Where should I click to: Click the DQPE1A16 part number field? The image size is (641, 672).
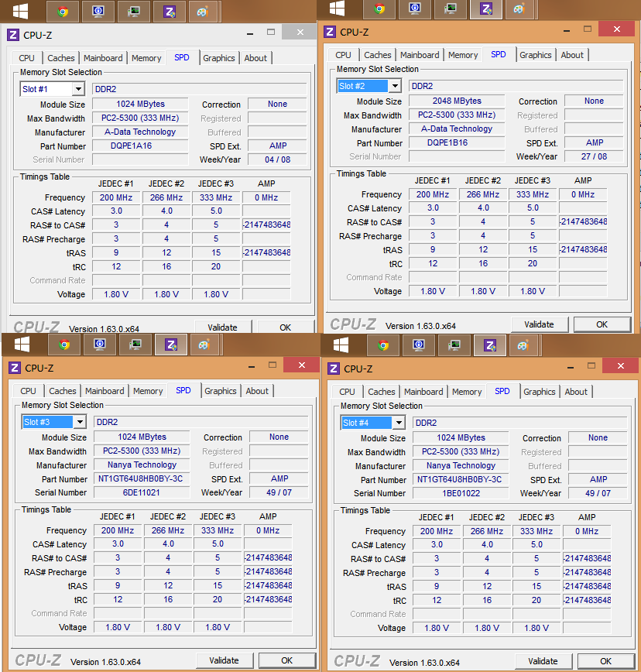tap(140, 146)
